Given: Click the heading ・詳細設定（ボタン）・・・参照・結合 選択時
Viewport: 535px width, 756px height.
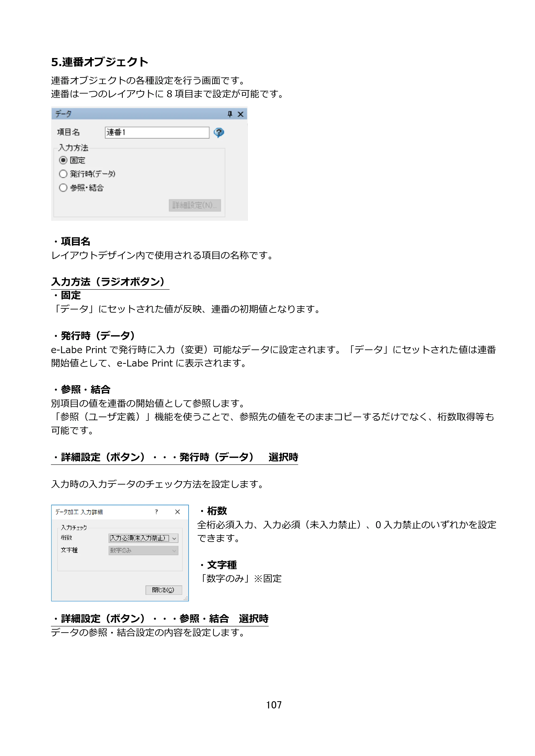Looking at the screenshot, I should click(x=160, y=619).
